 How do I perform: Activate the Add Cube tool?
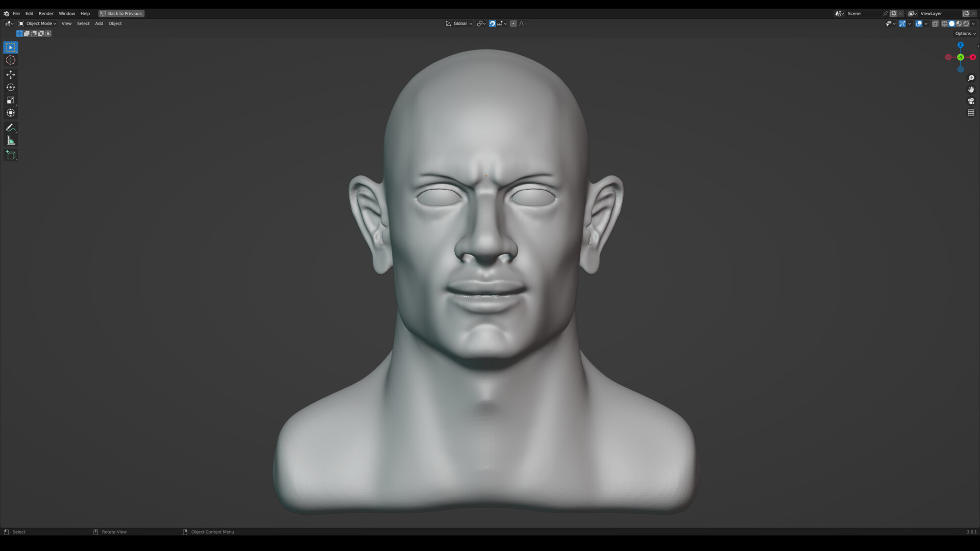pyautogui.click(x=10, y=155)
